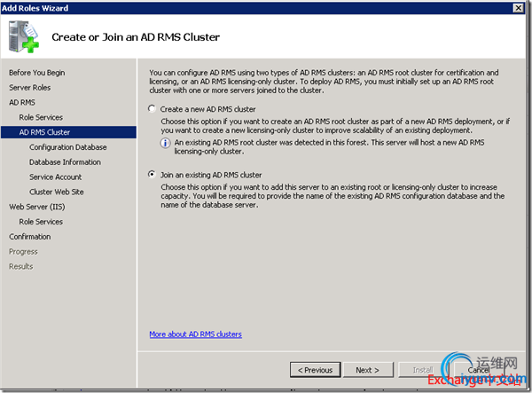Click the Cancel button
The height and width of the screenshot is (393, 532).
pos(479,370)
